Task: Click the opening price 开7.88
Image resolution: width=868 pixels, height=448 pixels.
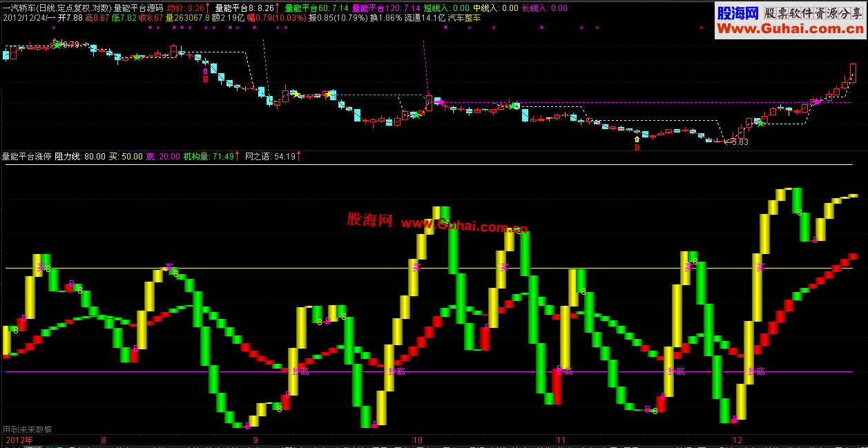Action: click(x=69, y=18)
